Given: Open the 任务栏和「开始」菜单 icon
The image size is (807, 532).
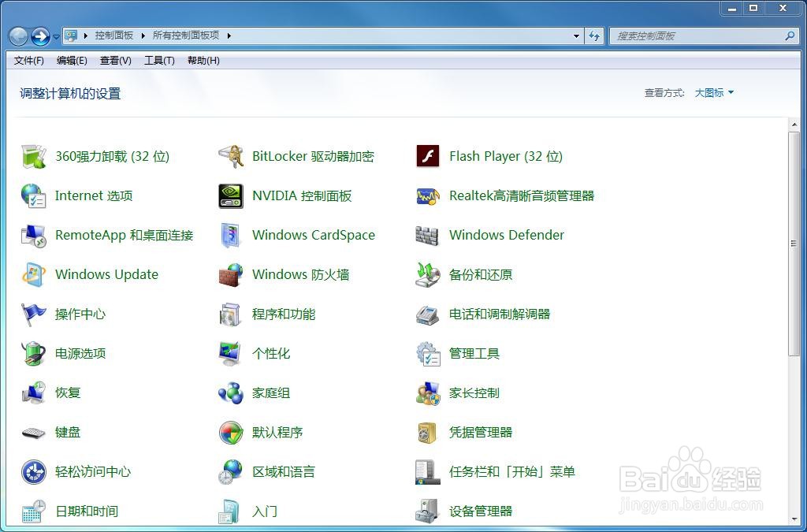Looking at the screenshot, I should pyautogui.click(x=428, y=472).
